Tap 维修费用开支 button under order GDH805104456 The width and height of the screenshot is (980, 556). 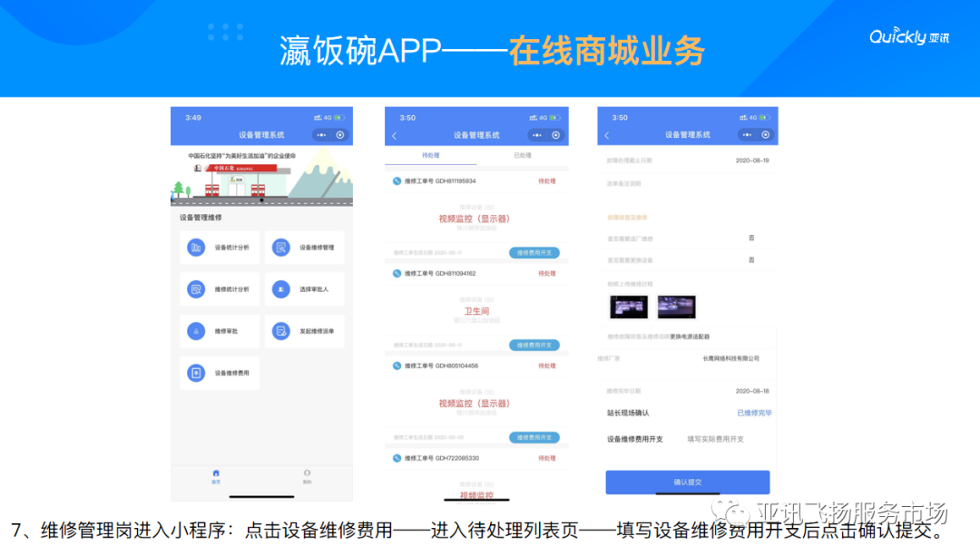tap(534, 438)
